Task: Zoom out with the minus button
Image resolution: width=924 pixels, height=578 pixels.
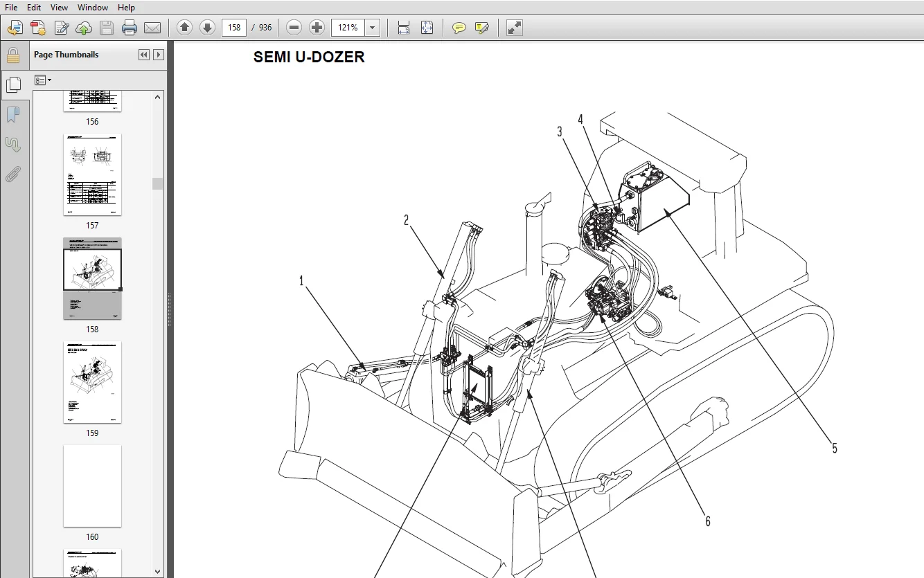Action: (x=294, y=28)
